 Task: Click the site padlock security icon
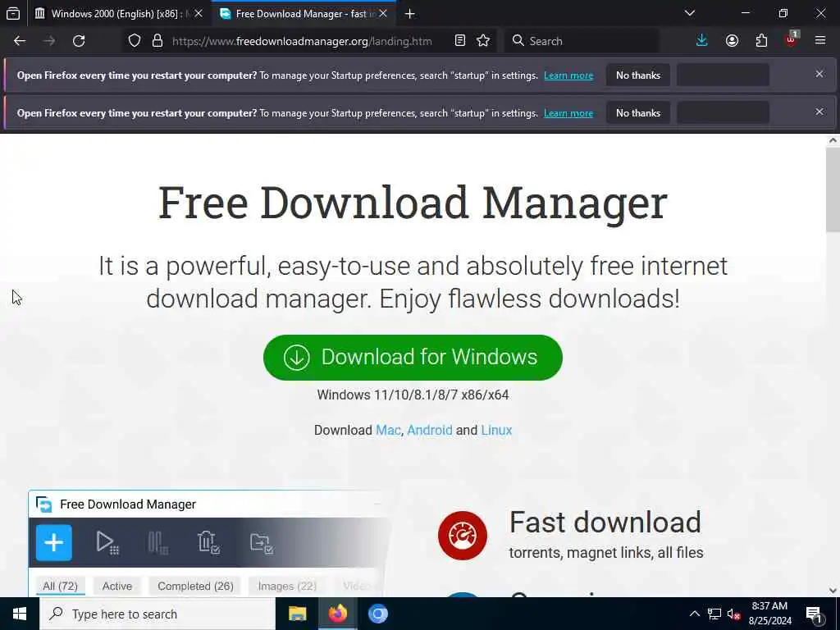(157, 41)
